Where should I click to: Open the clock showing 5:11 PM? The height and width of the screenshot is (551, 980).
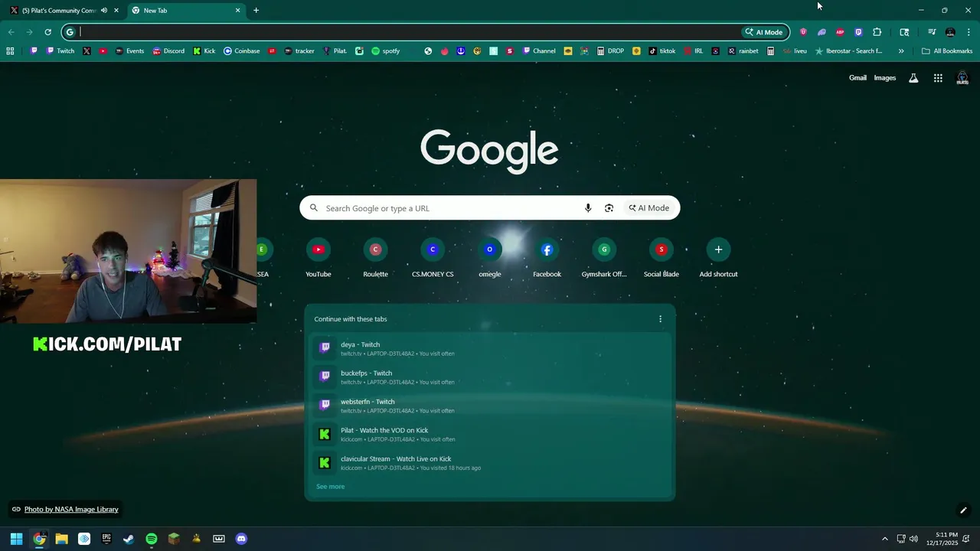click(x=942, y=539)
